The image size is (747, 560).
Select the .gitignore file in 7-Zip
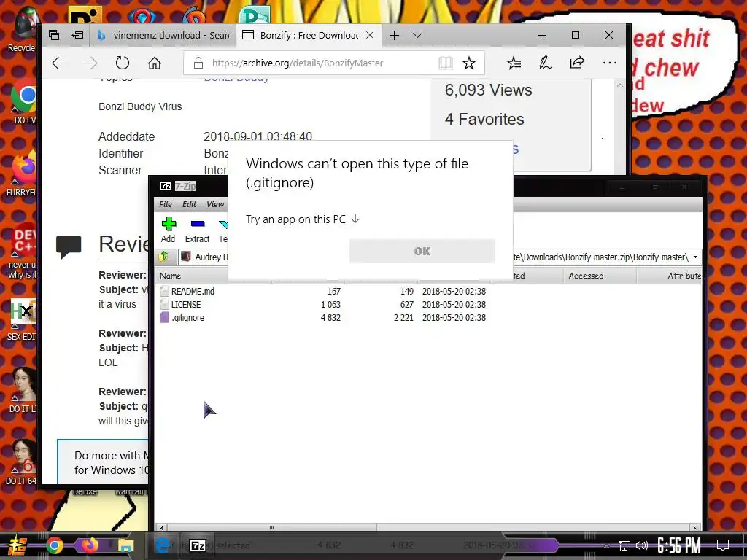(187, 318)
